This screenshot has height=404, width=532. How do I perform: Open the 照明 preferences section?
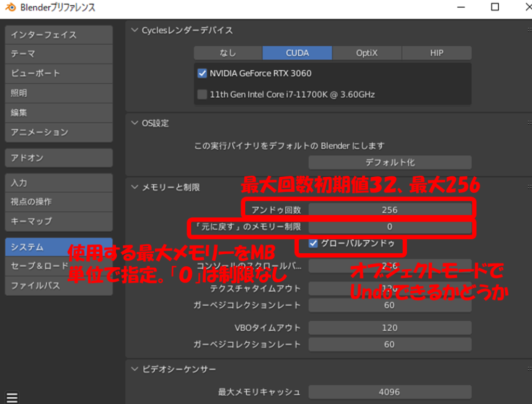click(59, 93)
